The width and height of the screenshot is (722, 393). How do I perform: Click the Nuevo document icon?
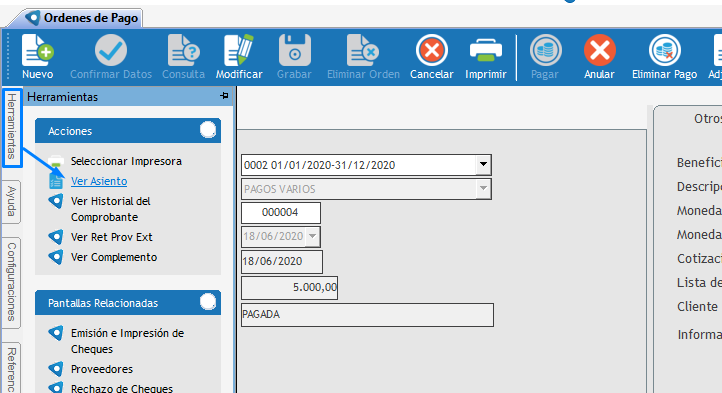pyautogui.click(x=37, y=50)
